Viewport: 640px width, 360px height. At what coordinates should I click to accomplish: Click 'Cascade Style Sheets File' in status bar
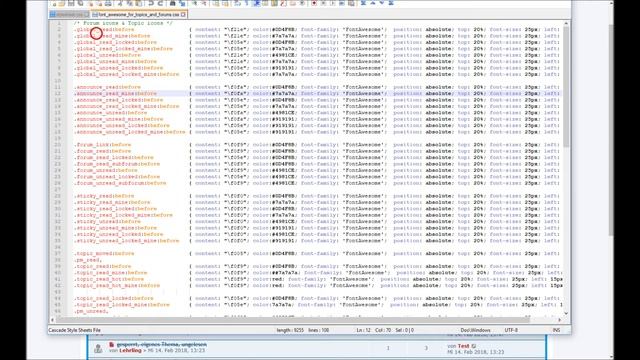74,330
